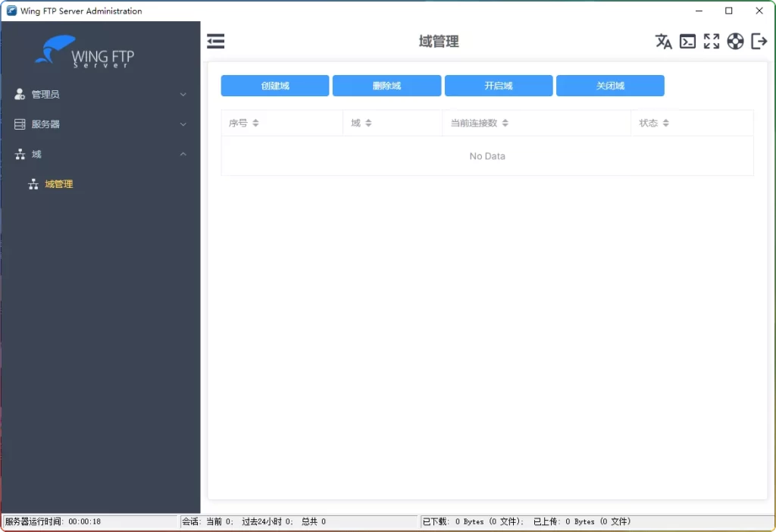Open help via the lifebuoy icon
Viewport: 776px width, 532px height.
click(x=735, y=42)
